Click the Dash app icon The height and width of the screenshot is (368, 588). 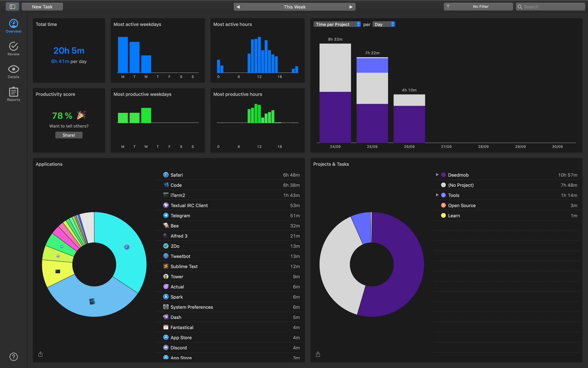tap(166, 317)
